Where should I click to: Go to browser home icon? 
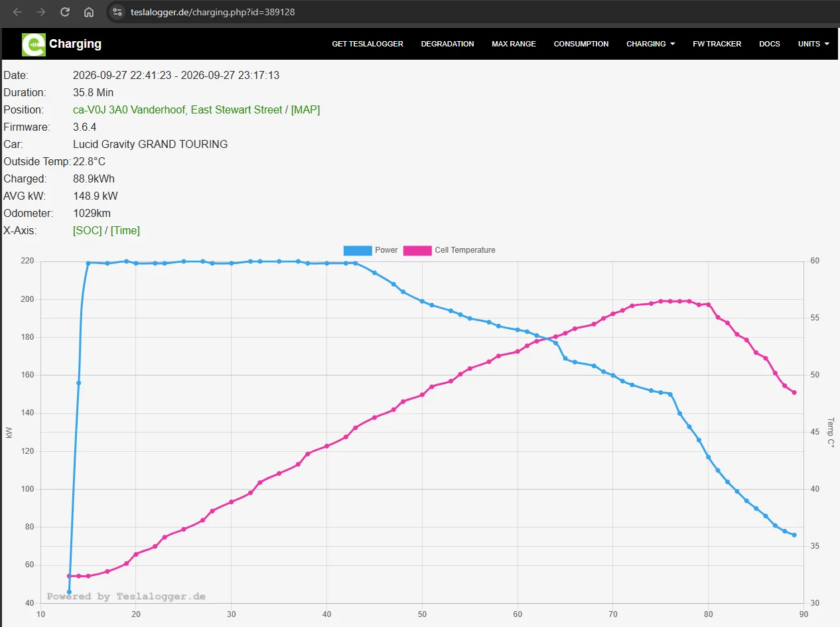pos(89,12)
